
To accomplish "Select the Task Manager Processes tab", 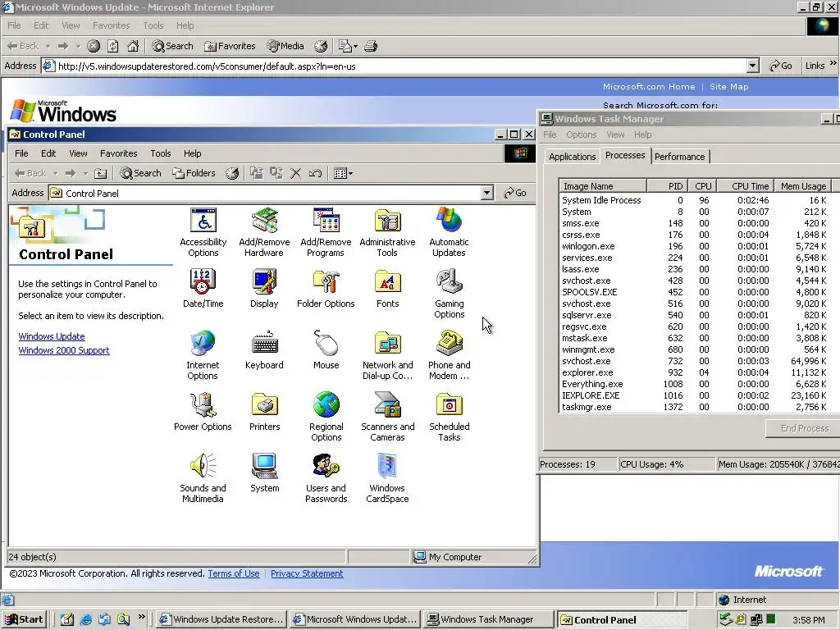I will click(x=625, y=155).
